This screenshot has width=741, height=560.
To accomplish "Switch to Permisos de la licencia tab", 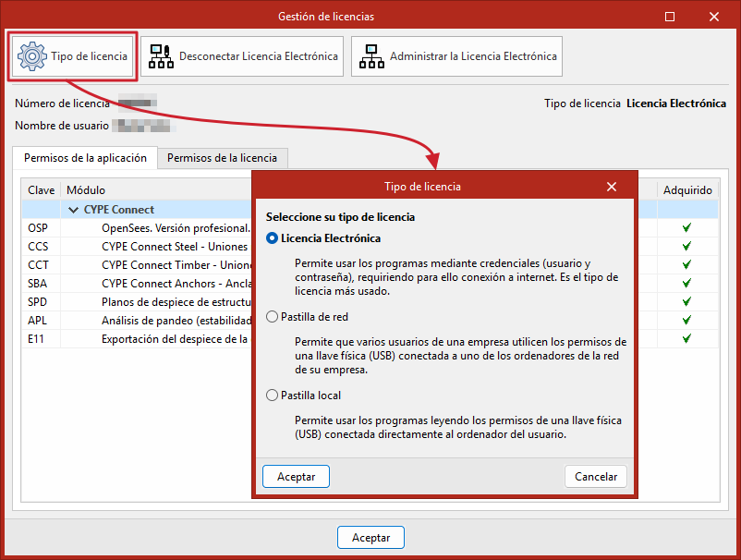I will click(222, 158).
